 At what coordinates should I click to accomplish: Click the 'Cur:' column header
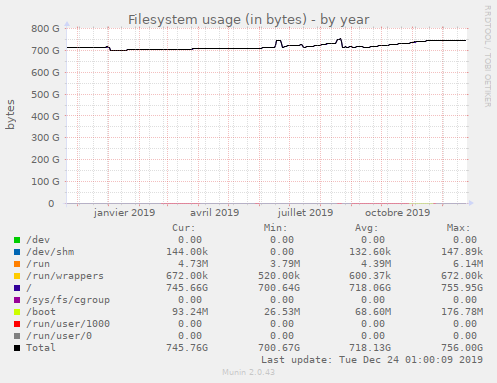point(184,228)
